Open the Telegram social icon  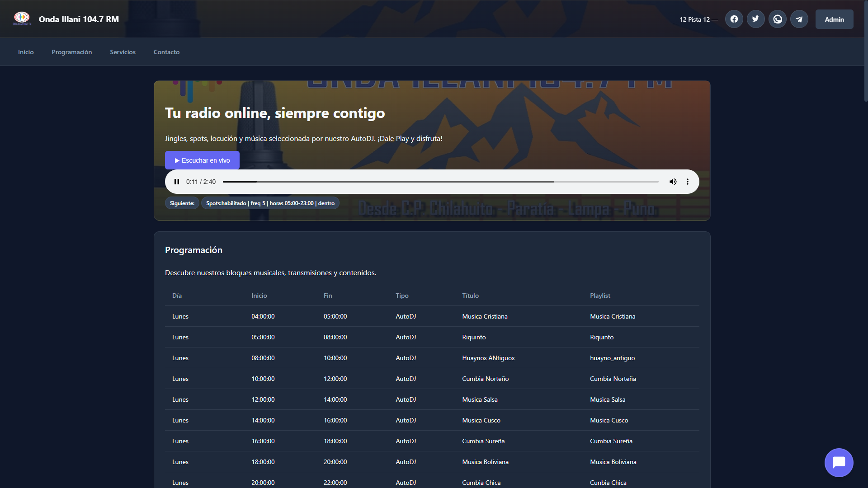point(799,19)
